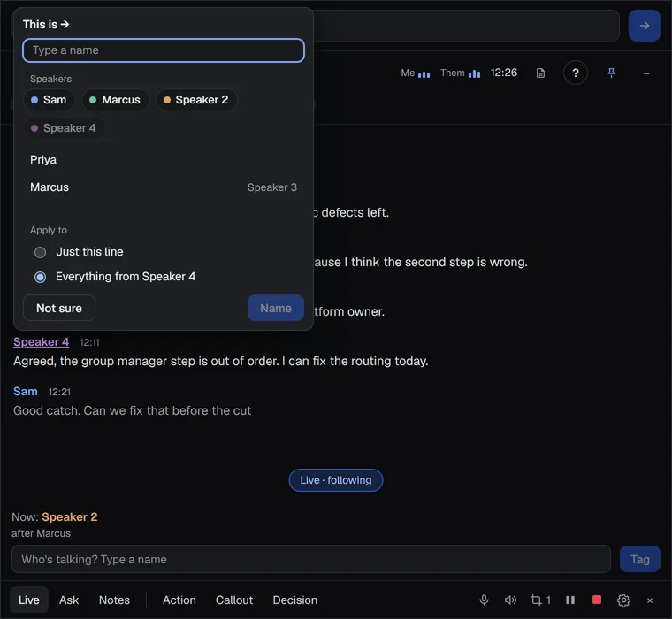This screenshot has width=672, height=619.
Task: Stop recording with the red button
Action: [597, 600]
